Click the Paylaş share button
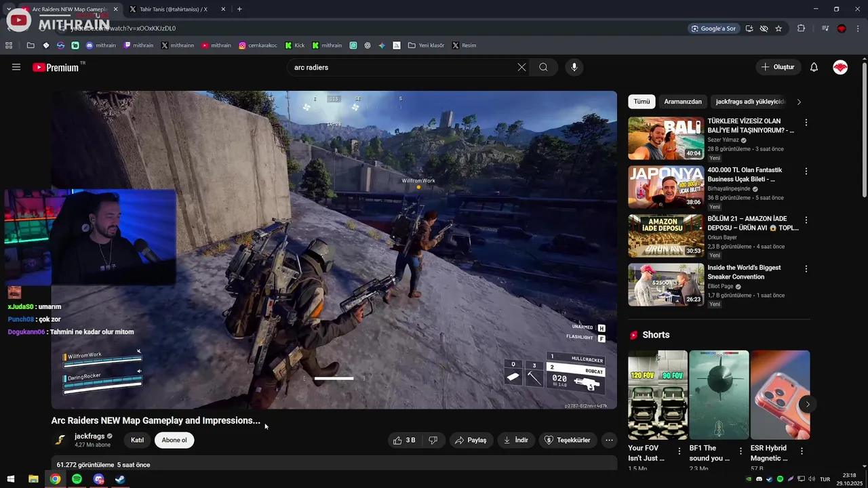 pyautogui.click(x=471, y=440)
